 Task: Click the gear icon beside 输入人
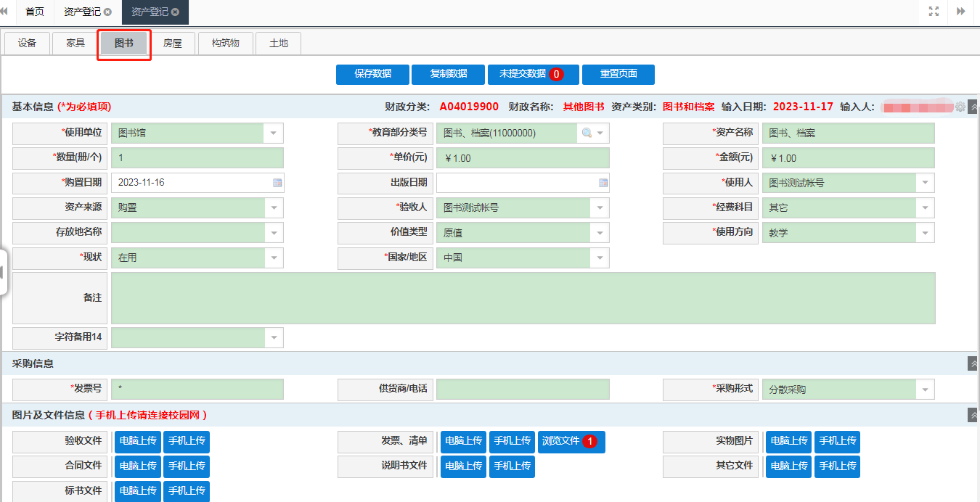pos(960,107)
